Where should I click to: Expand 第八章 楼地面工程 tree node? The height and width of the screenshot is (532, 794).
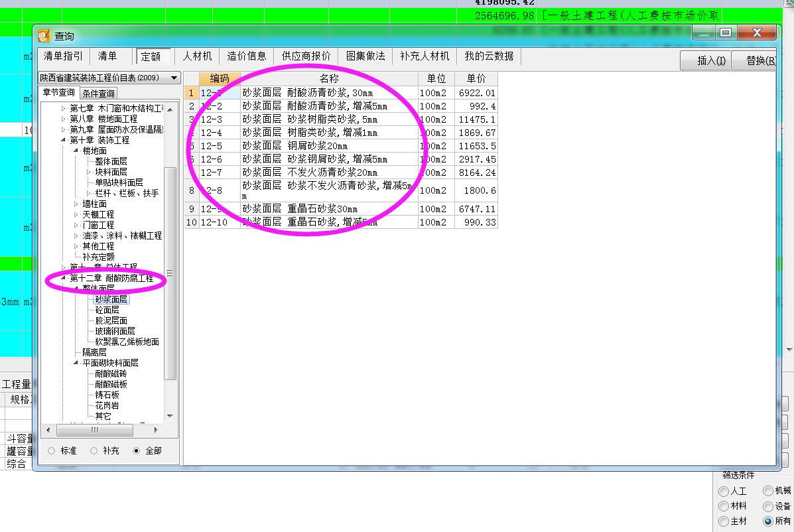click(63, 119)
